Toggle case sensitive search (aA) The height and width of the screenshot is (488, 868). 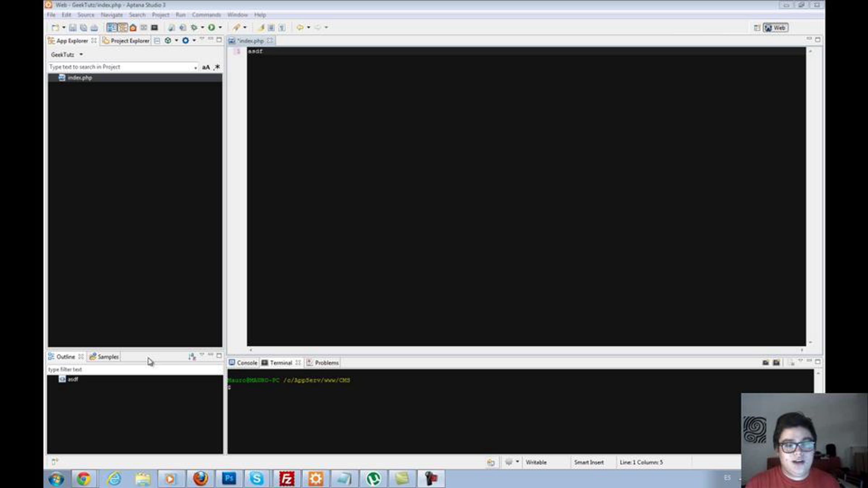[x=206, y=67]
